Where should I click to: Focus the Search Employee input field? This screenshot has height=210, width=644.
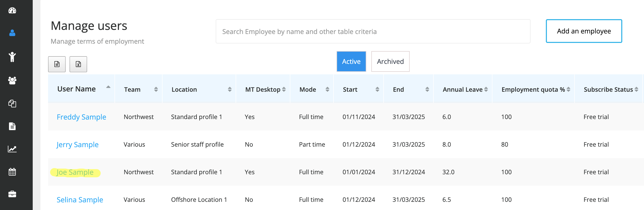tap(373, 31)
